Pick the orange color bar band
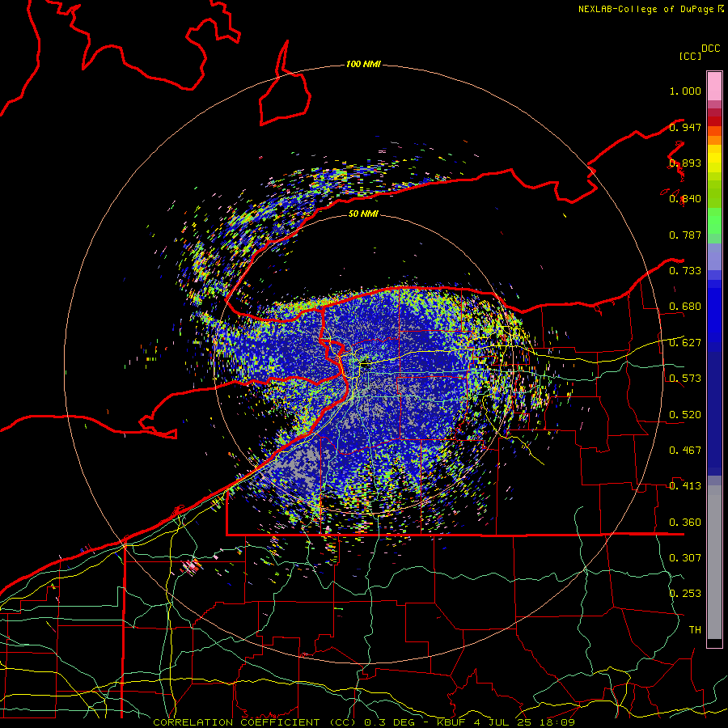The width and height of the screenshot is (728, 728). click(714, 140)
